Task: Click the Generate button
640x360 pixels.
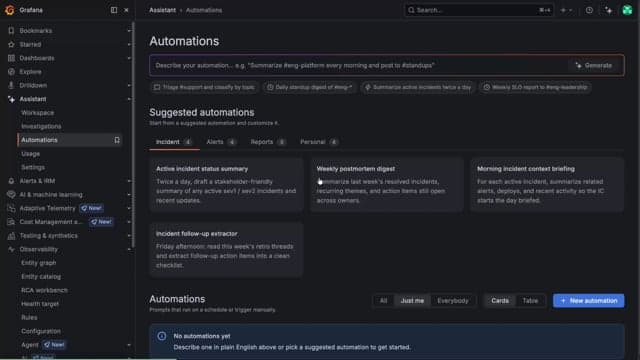Action: point(594,65)
